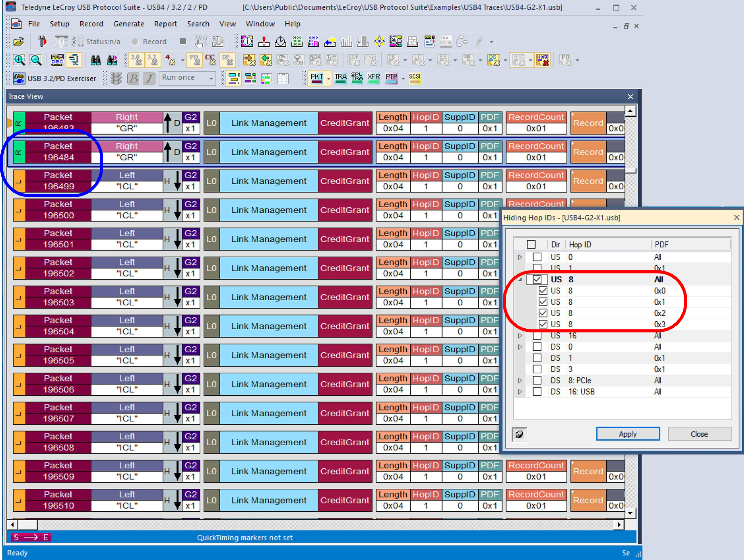
Task: Check the US 0 hop ID checkbox
Action: pyautogui.click(x=537, y=257)
